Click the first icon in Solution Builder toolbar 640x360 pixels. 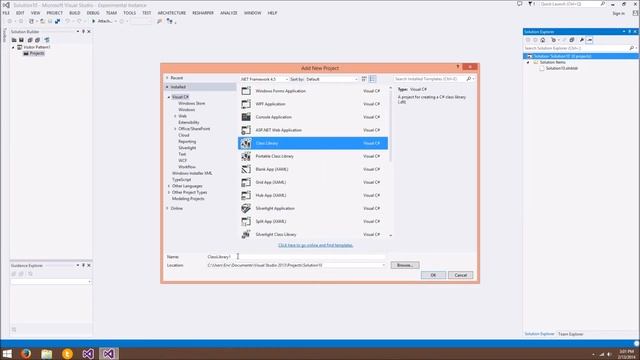(x=14, y=40)
